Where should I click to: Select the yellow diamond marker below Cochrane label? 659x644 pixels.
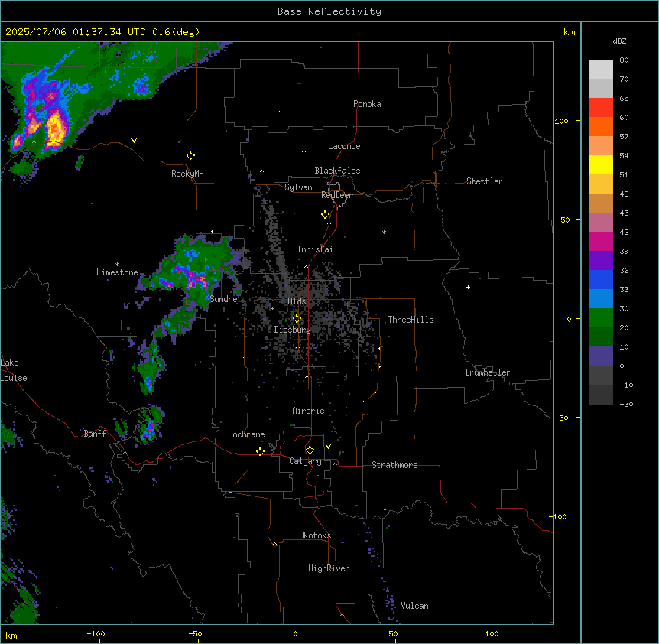(260, 451)
